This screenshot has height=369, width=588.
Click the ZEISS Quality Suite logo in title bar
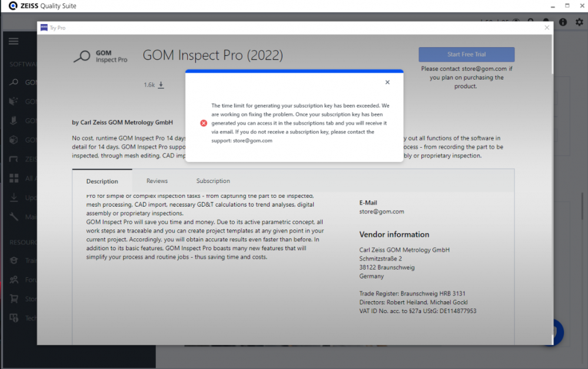13,6
